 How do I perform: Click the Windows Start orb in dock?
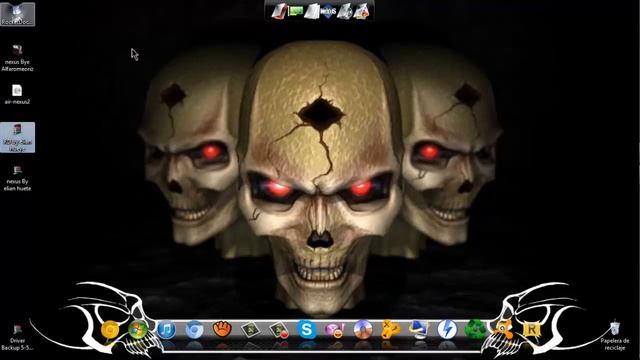[x=138, y=329]
